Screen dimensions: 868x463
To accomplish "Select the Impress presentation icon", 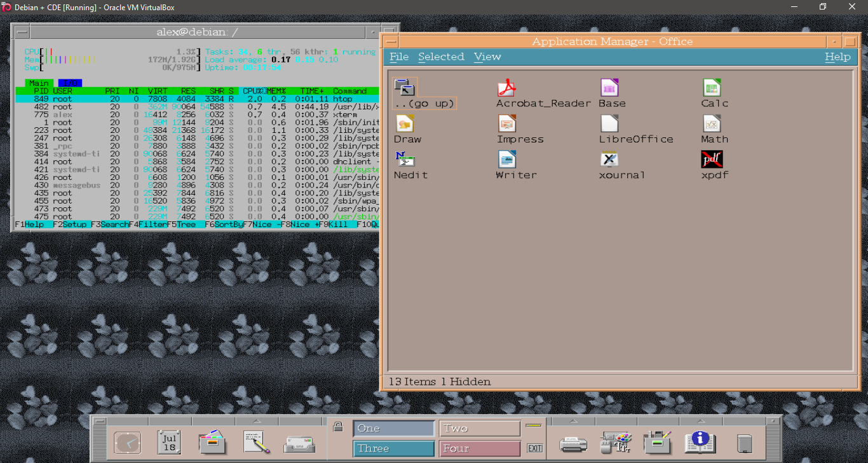I will 506,123.
